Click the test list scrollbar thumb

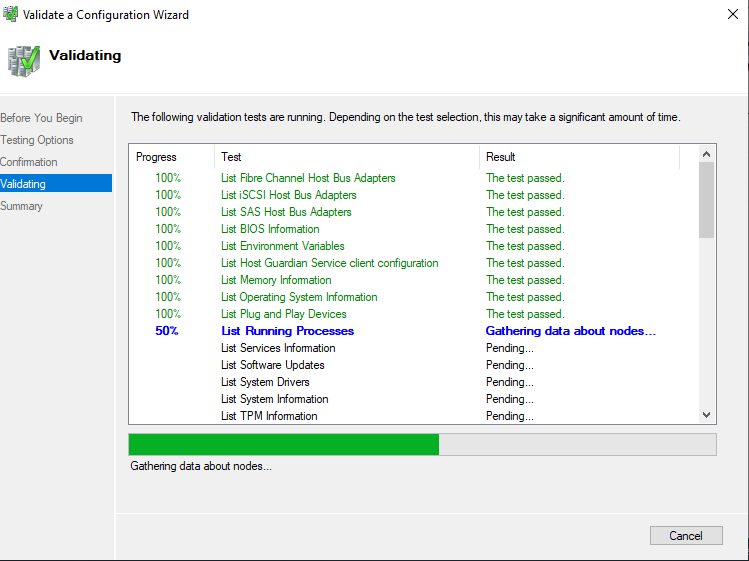tap(706, 200)
